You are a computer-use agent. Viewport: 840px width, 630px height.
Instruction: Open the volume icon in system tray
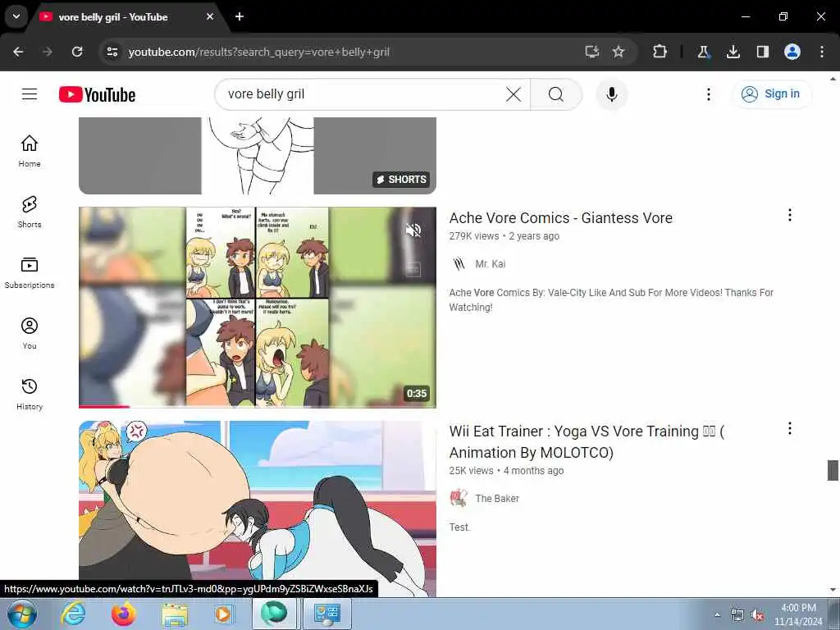coord(757,615)
